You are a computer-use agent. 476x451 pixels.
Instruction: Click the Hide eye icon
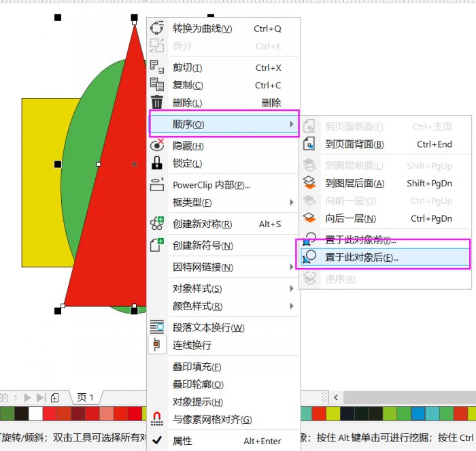157,145
